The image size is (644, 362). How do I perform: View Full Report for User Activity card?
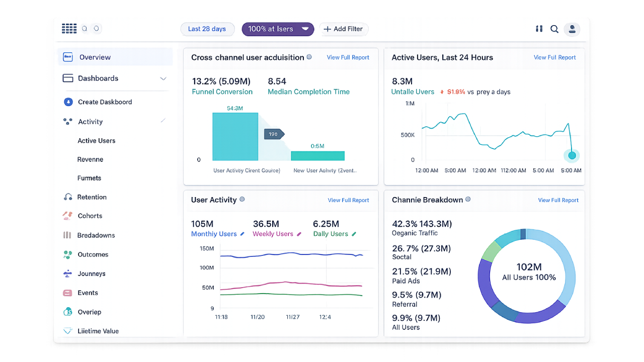[x=349, y=200]
